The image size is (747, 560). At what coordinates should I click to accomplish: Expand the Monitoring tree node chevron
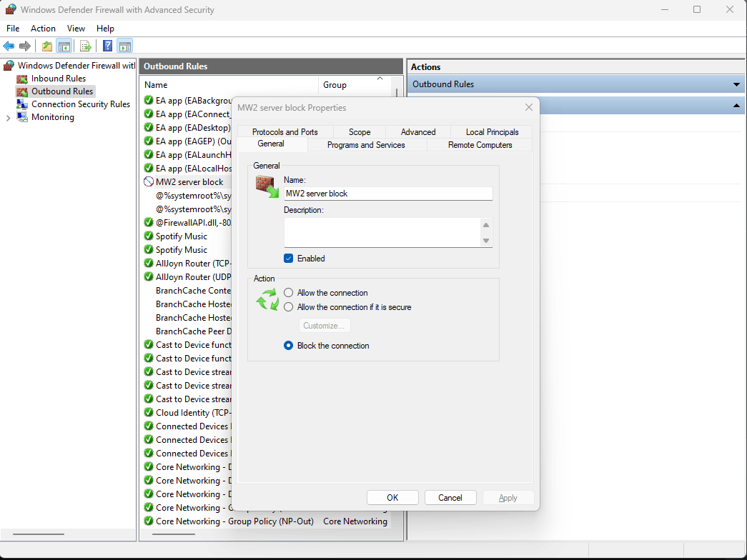(x=8, y=118)
